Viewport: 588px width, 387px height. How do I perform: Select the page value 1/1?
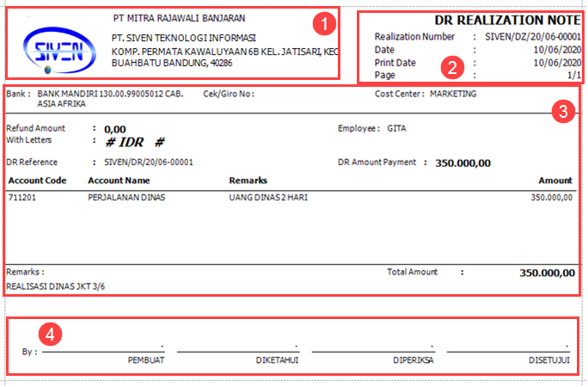pos(573,75)
